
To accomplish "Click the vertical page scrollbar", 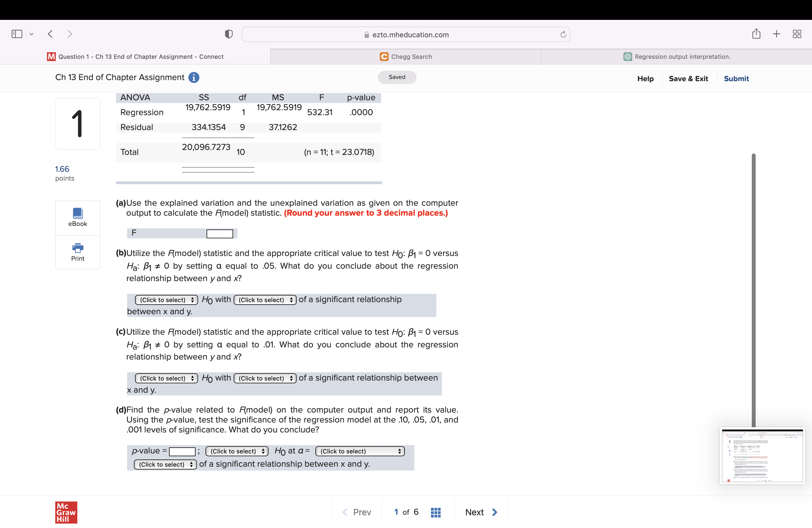I will (x=753, y=290).
